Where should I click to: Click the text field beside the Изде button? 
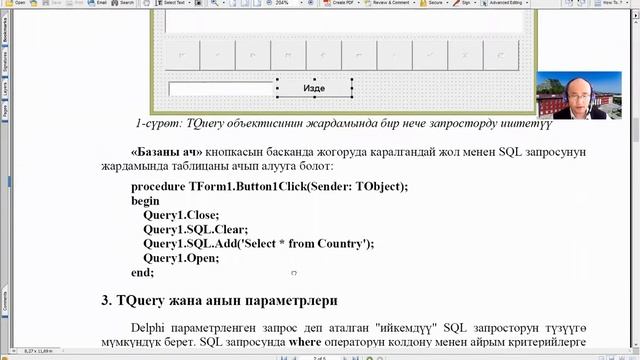[x=221, y=89]
